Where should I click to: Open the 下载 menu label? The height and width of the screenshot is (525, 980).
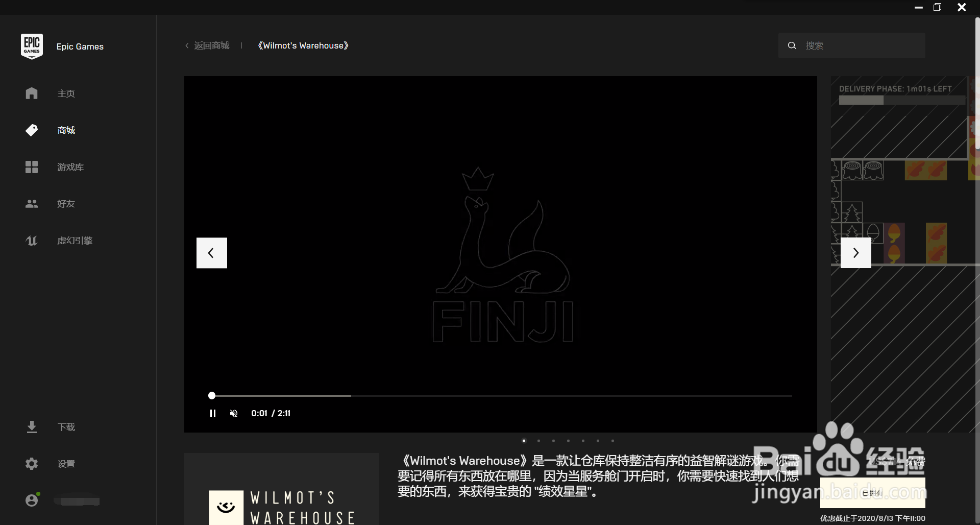coord(66,427)
